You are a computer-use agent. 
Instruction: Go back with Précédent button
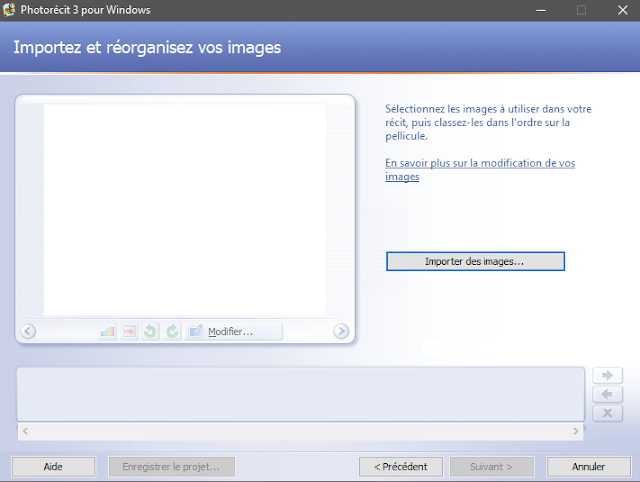[401, 466]
